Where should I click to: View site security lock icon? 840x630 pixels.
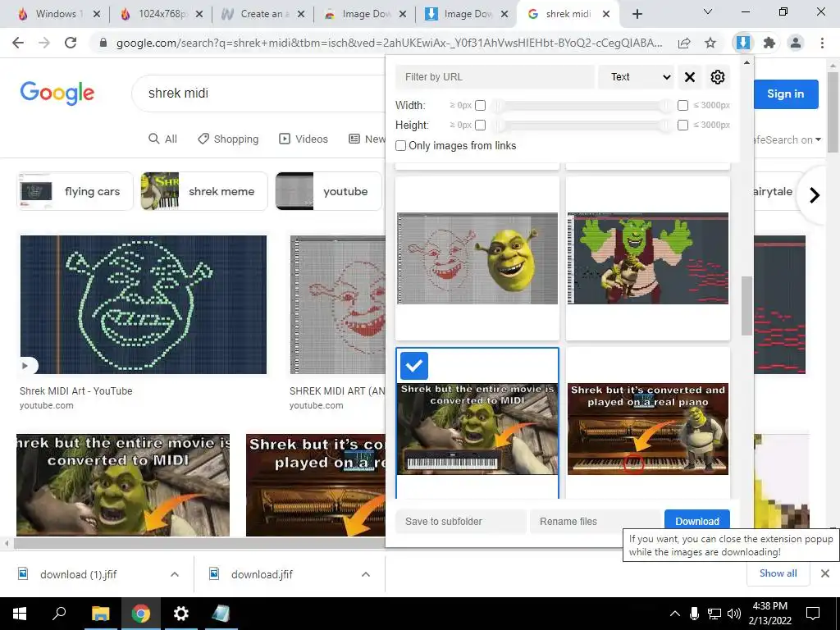coord(103,43)
